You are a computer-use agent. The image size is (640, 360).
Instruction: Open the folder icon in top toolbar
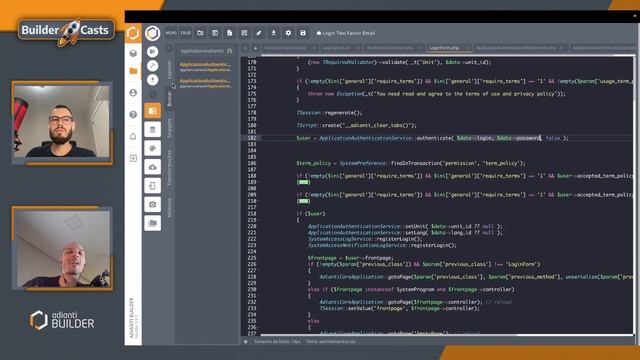click(200, 33)
